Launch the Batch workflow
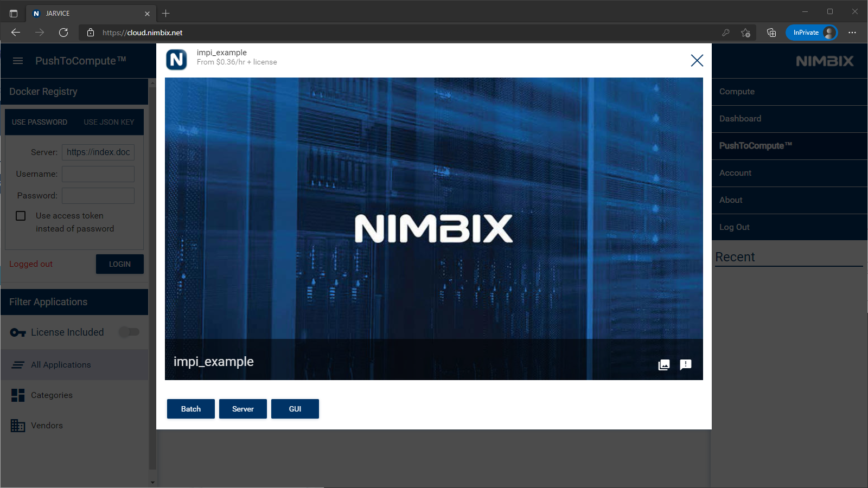This screenshot has width=868, height=488. (191, 409)
